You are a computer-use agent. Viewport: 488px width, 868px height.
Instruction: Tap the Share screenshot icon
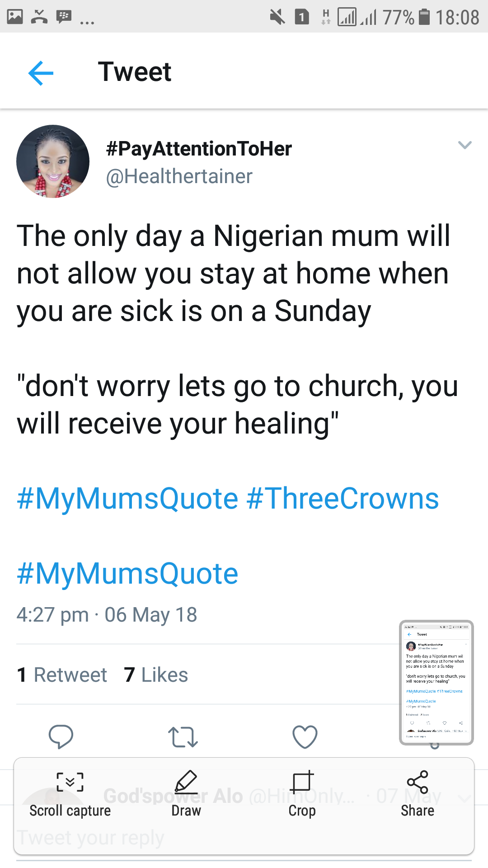[418, 793]
